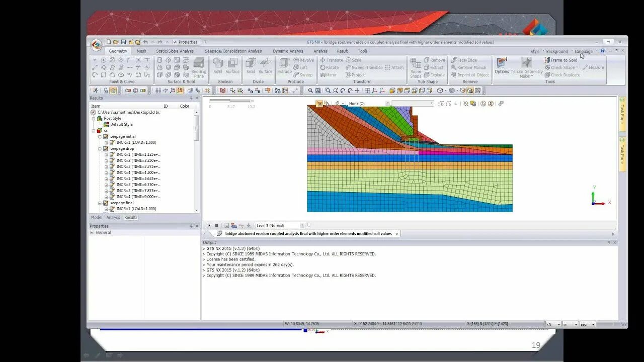Open the Static/Slope Analysis ribbon tab
The image size is (644, 362).
tap(175, 51)
